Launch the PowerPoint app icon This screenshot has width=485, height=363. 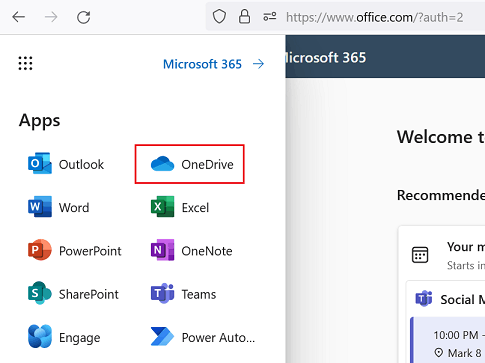coord(40,250)
